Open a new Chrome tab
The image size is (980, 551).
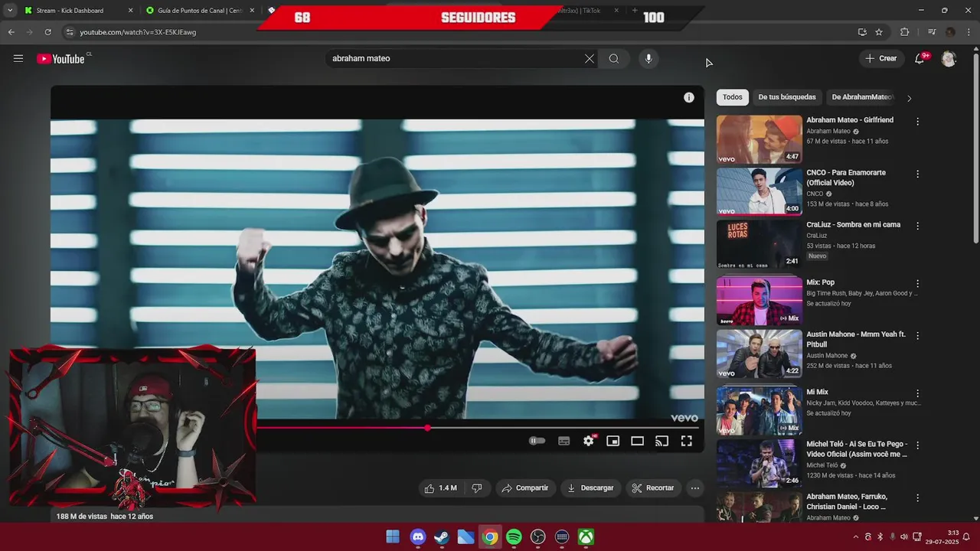(x=635, y=11)
